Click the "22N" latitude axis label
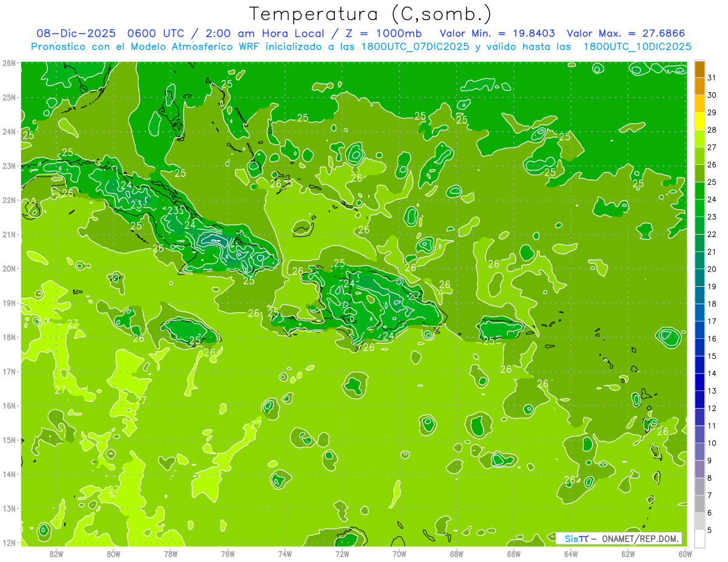The height and width of the screenshot is (562, 728). [x=10, y=200]
